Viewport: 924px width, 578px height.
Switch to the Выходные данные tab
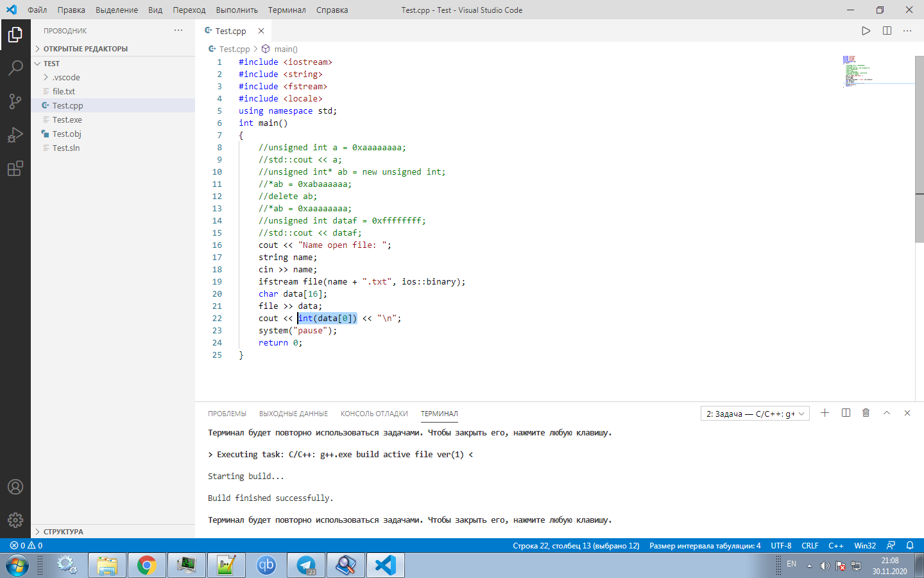click(293, 414)
